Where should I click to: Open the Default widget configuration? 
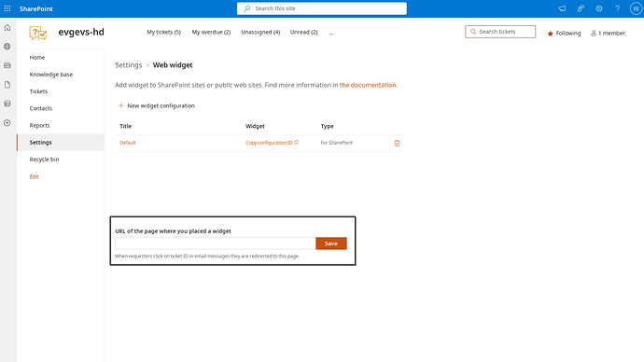click(127, 143)
